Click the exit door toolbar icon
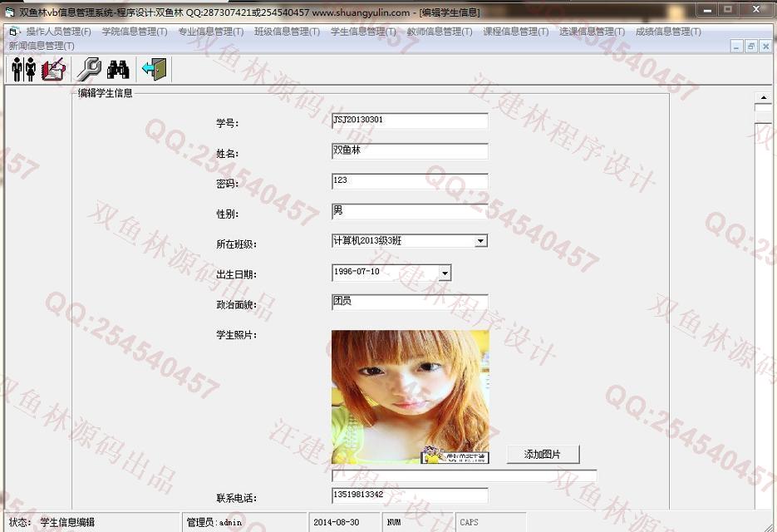This screenshot has height=532, width=777. 155,69
